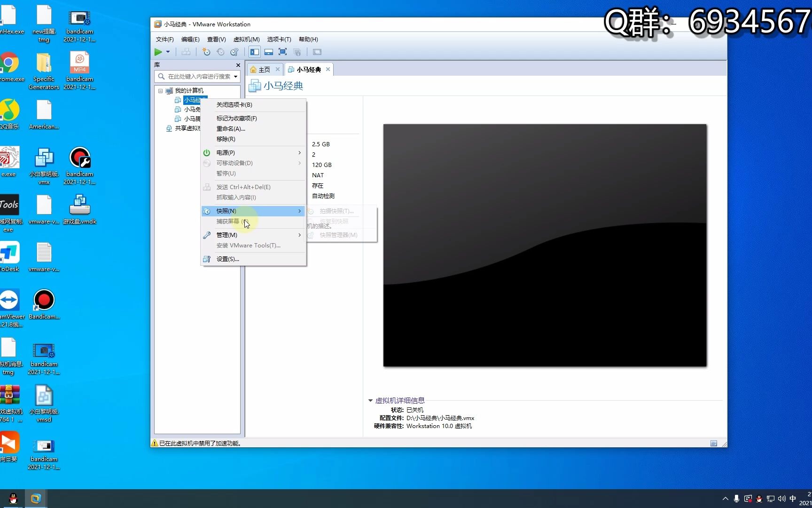Switch to the 主页 tab
Viewport: 812px width, 508px height.
coord(265,70)
